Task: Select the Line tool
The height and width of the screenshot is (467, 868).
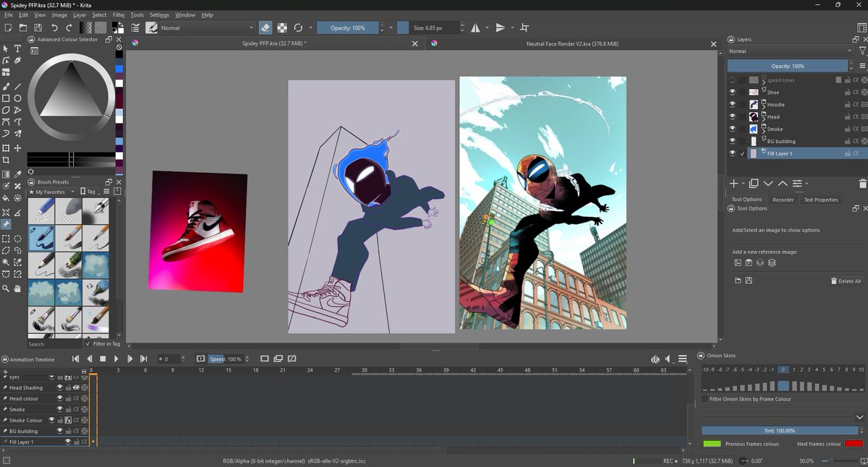Action: (x=17, y=86)
